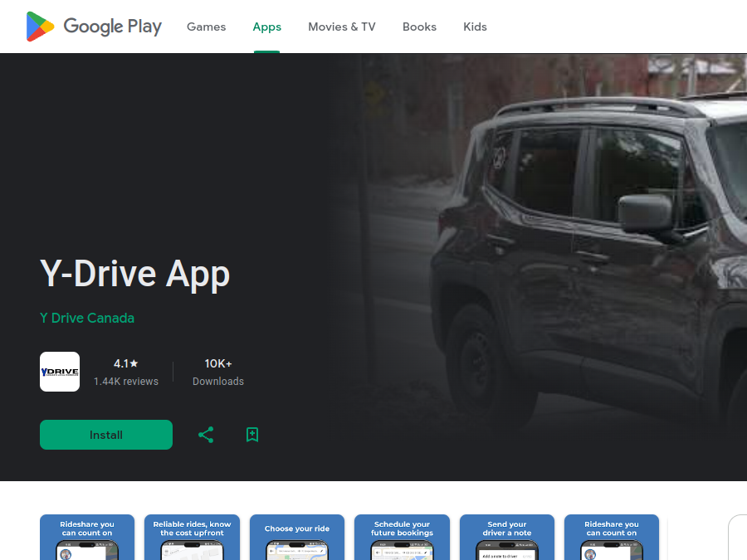Open the Books tab

click(419, 27)
